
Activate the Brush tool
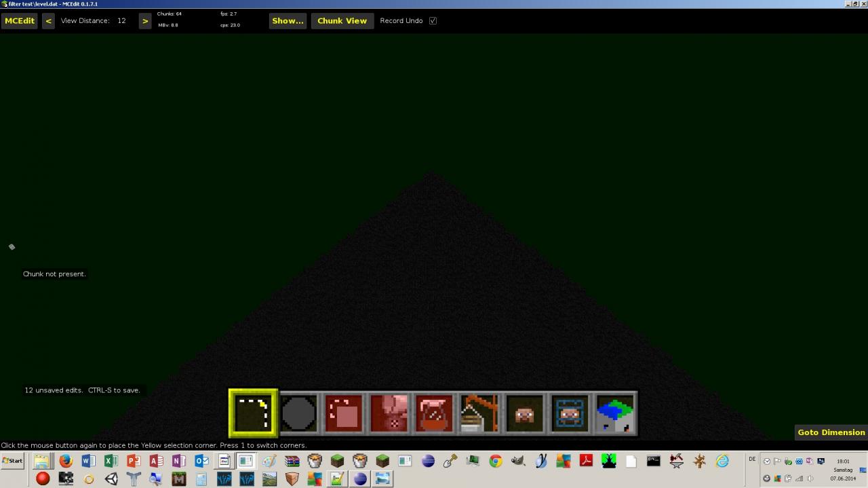coord(298,412)
